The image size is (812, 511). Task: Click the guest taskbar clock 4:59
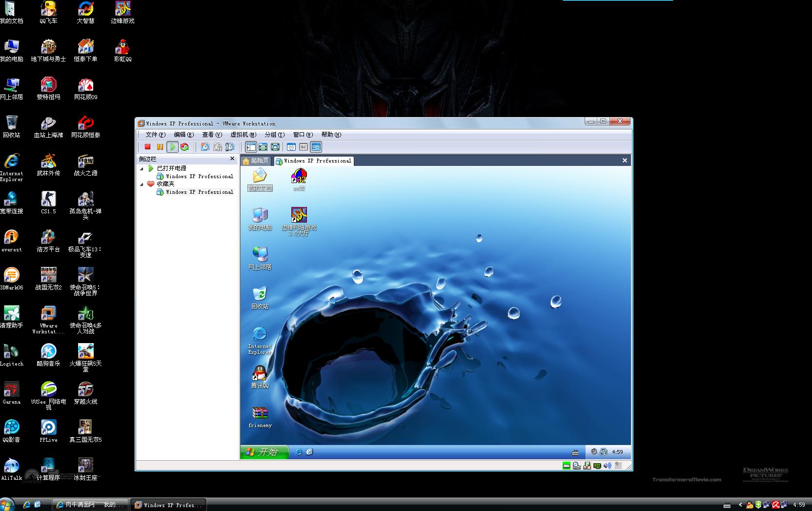click(617, 452)
